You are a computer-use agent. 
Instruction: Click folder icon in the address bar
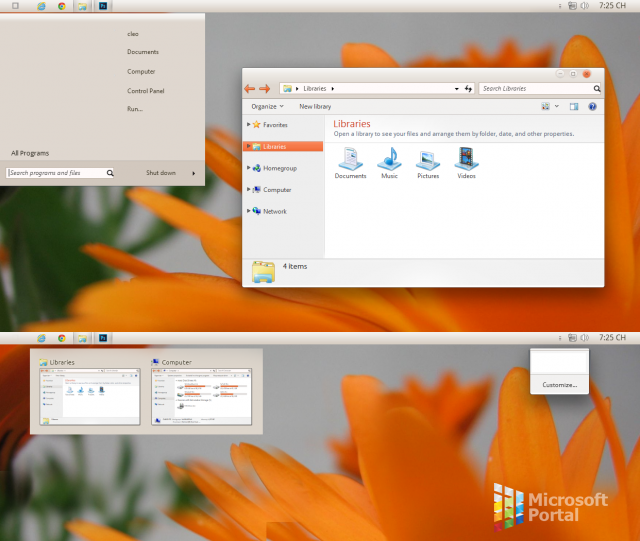coord(287,89)
